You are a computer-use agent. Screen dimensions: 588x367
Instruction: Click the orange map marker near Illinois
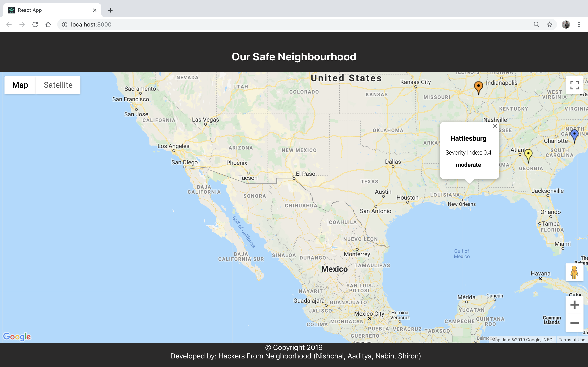coord(478,87)
